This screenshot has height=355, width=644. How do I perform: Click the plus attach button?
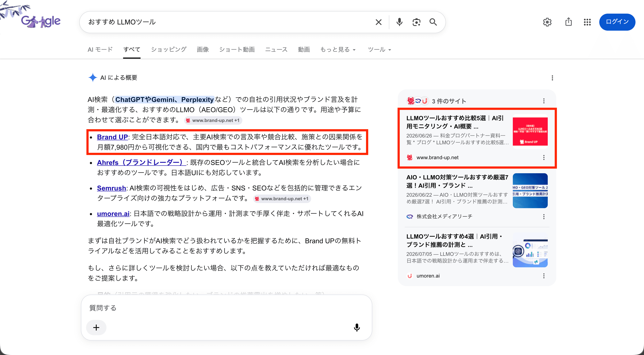click(96, 328)
